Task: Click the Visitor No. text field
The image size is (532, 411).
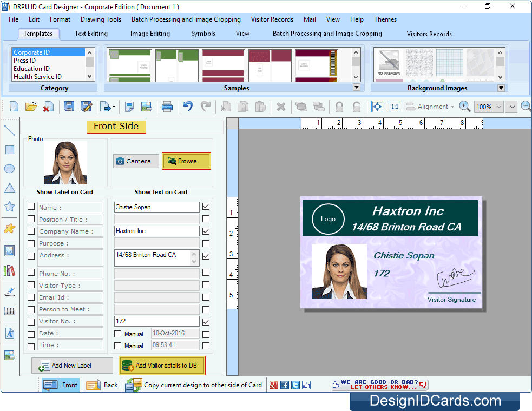Action: click(156, 321)
